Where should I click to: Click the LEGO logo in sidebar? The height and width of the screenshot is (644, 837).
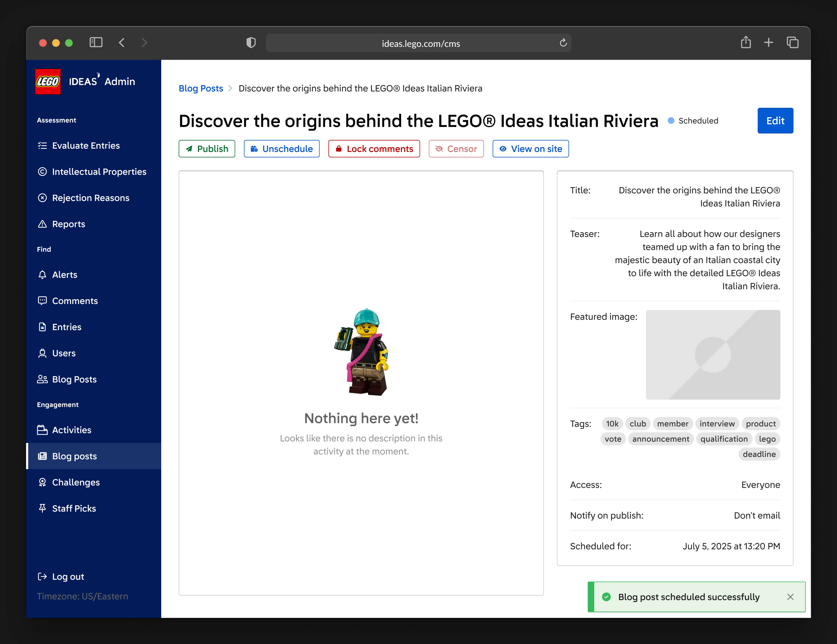click(x=48, y=82)
